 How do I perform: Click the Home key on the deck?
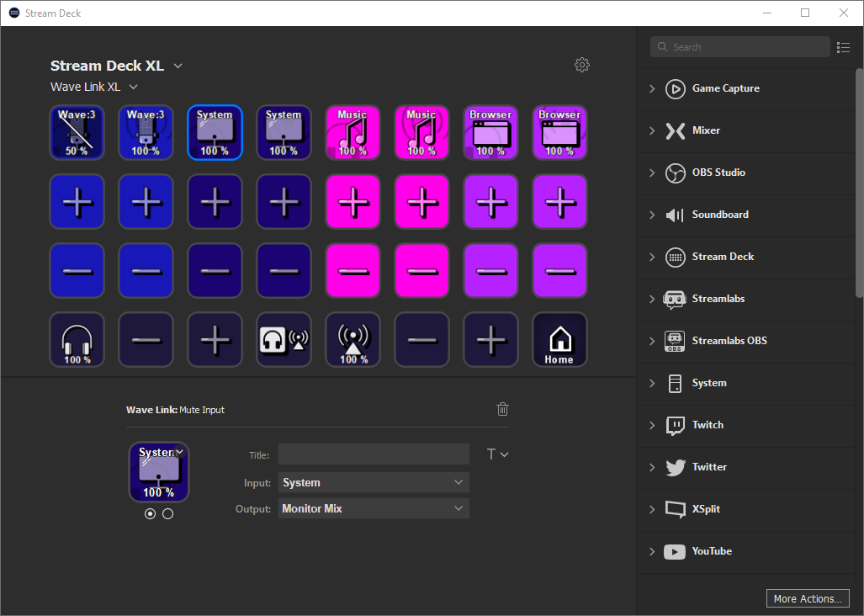559,340
